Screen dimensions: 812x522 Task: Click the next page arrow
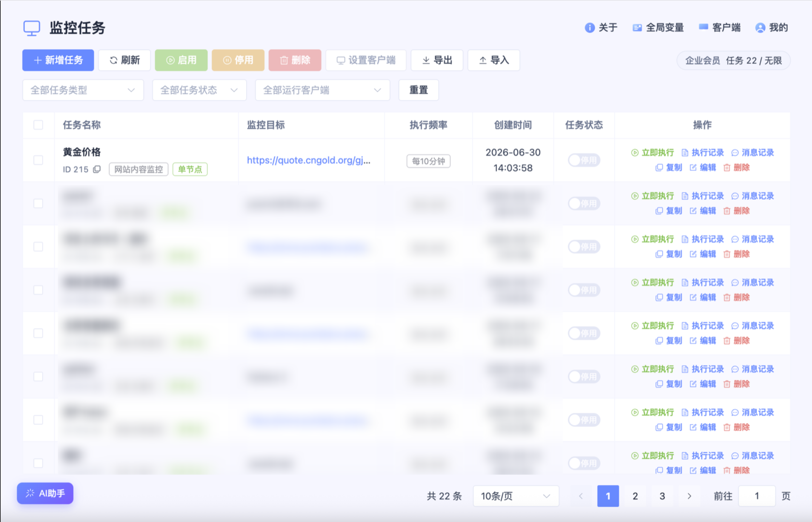click(689, 496)
